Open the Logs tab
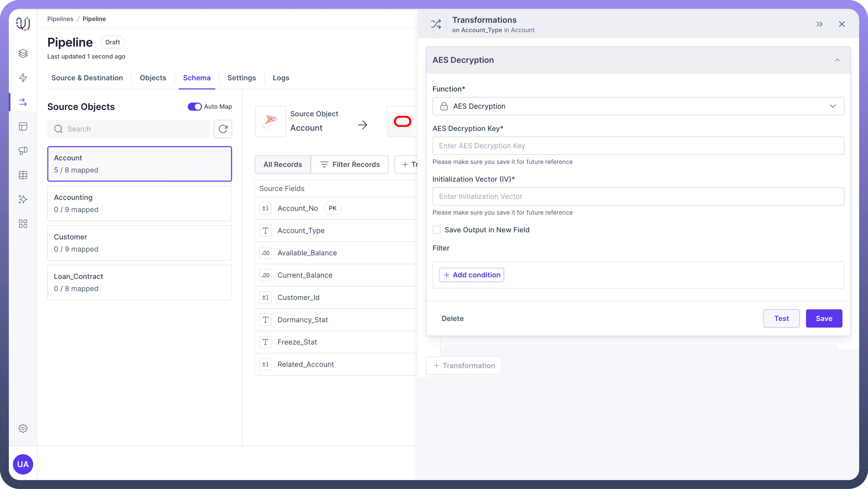This screenshot has height=489, width=868. 281,78
